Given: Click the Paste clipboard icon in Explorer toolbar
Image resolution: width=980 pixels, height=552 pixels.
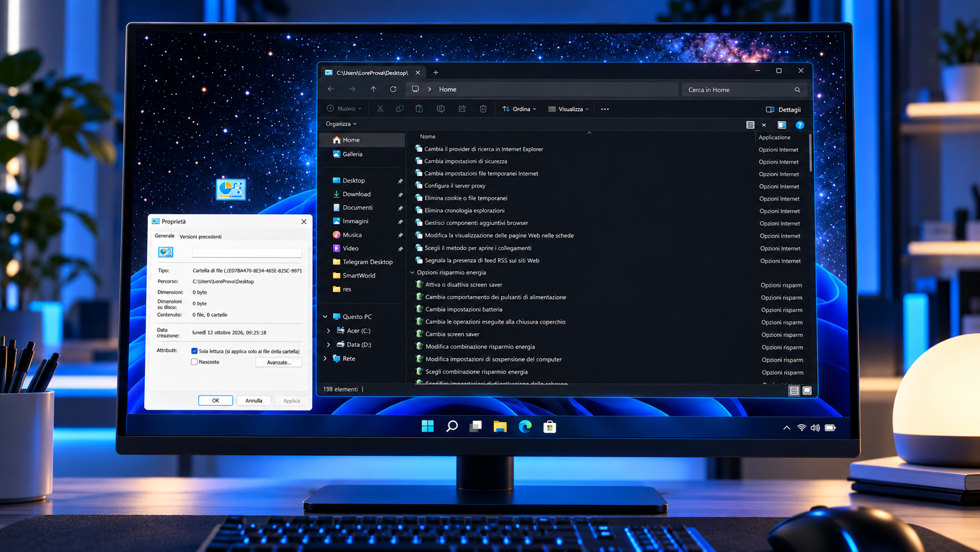Looking at the screenshot, I should coord(419,109).
